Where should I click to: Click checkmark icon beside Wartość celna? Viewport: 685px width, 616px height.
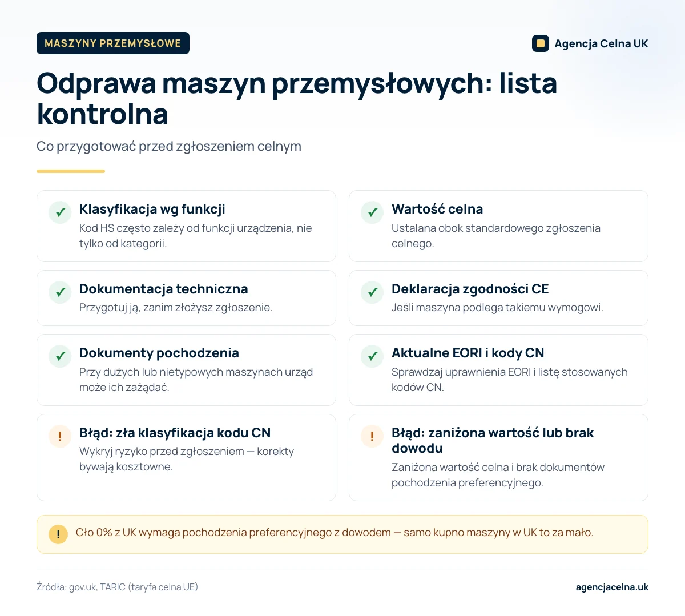(372, 212)
